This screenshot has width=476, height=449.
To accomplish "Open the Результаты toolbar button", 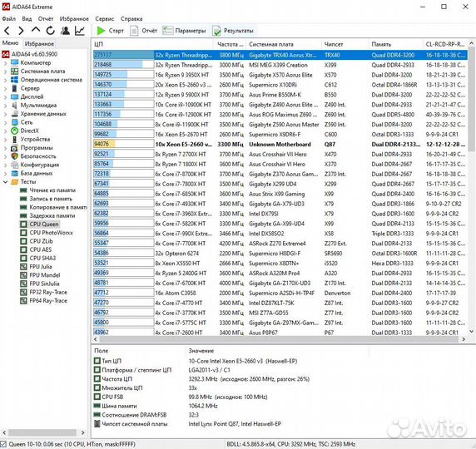I will 233,31.
